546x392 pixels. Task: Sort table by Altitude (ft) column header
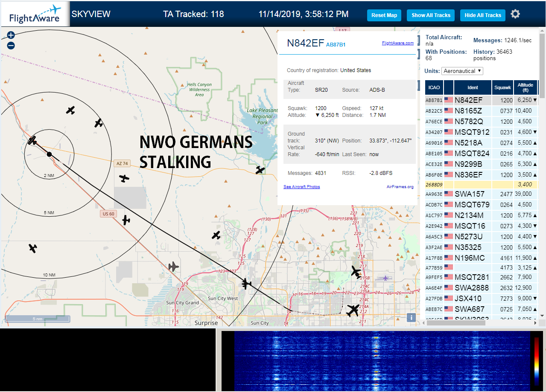[x=526, y=87]
